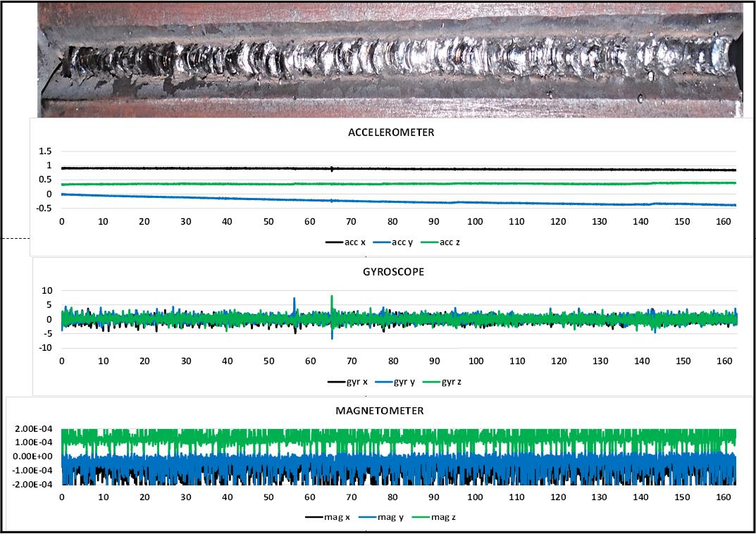Click the MAGNETOMETER chart title
This screenshot has width=756, height=534.
pyautogui.click(x=380, y=411)
